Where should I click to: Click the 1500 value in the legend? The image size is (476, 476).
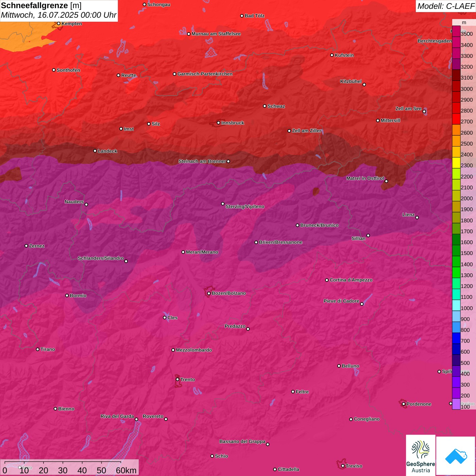(x=466, y=253)
